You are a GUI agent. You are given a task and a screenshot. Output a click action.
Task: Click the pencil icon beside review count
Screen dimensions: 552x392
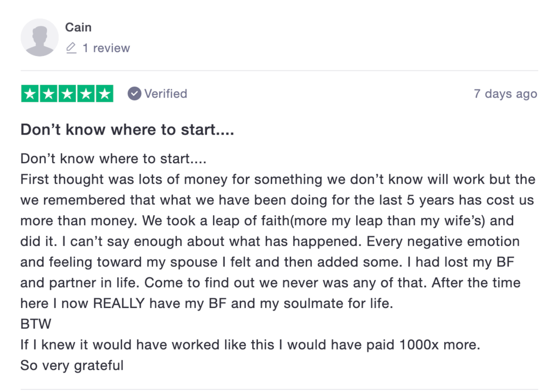pyautogui.click(x=71, y=48)
